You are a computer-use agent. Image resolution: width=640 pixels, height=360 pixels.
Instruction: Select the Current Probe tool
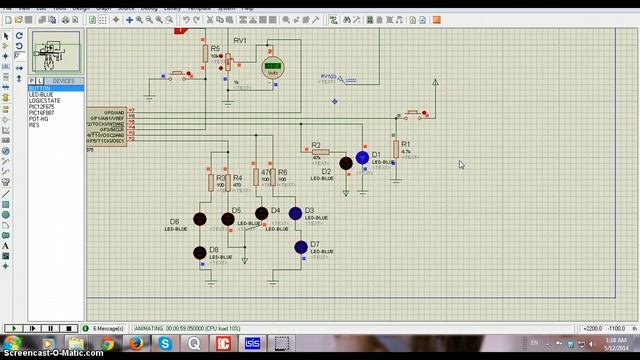click(x=6, y=172)
